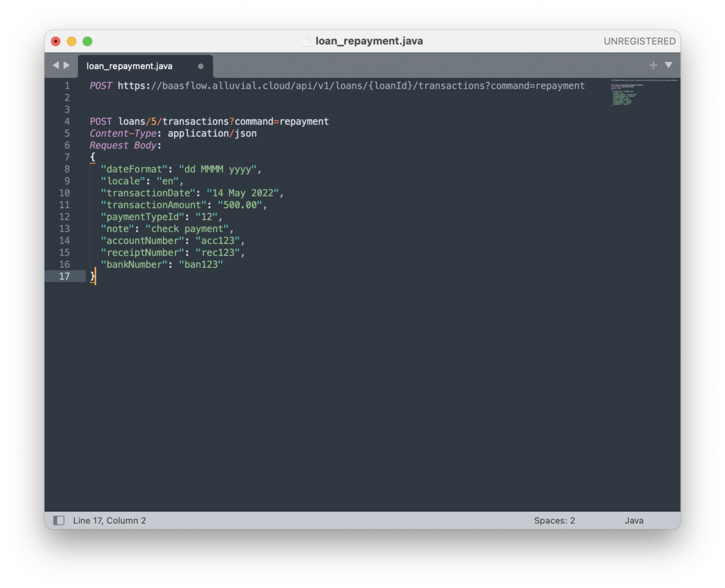
Task: Click the opening brace on line 7
Action: (93, 157)
